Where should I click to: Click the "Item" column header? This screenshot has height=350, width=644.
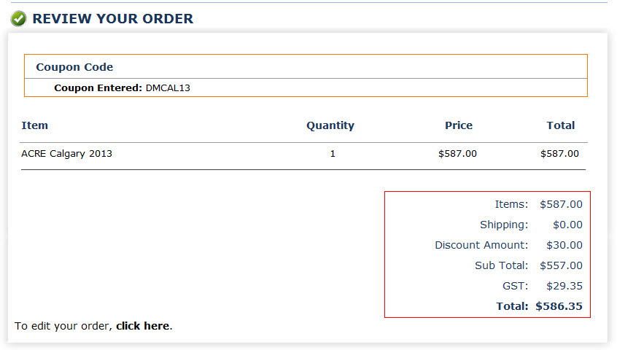coord(34,125)
